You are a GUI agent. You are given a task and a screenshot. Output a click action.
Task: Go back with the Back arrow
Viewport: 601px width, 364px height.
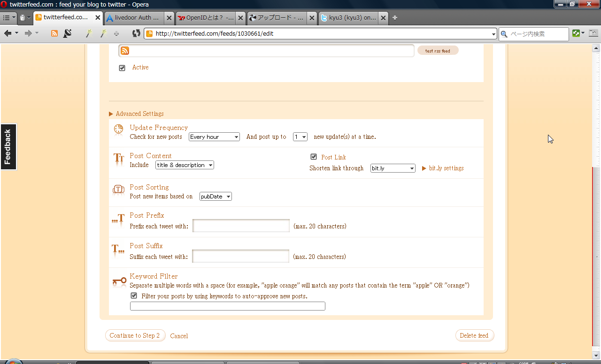click(8, 33)
